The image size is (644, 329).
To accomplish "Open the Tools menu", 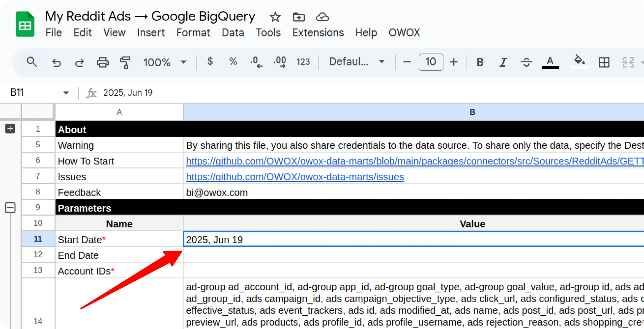I will [x=268, y=33].
